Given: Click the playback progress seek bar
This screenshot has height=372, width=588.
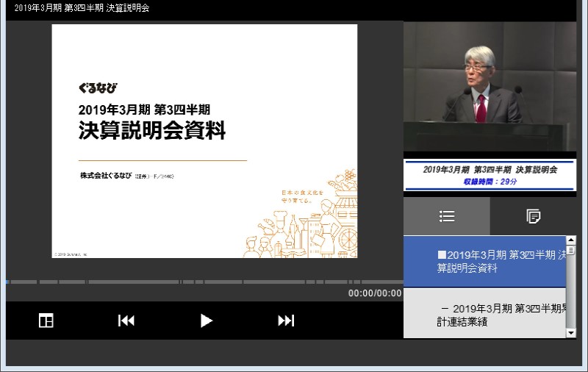Looking at the screenshot, I should point(205,282).
